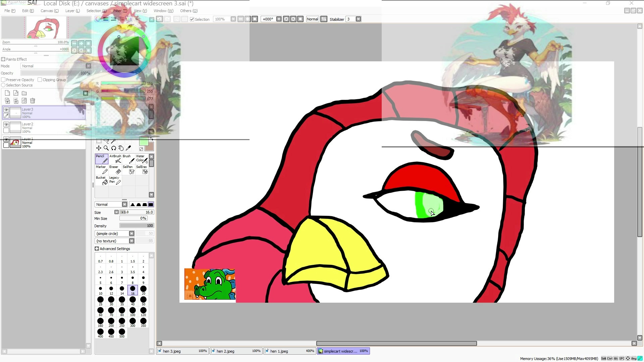Click the light green foreground color swatch
644x362 pixels.
(x=144, y=141)
